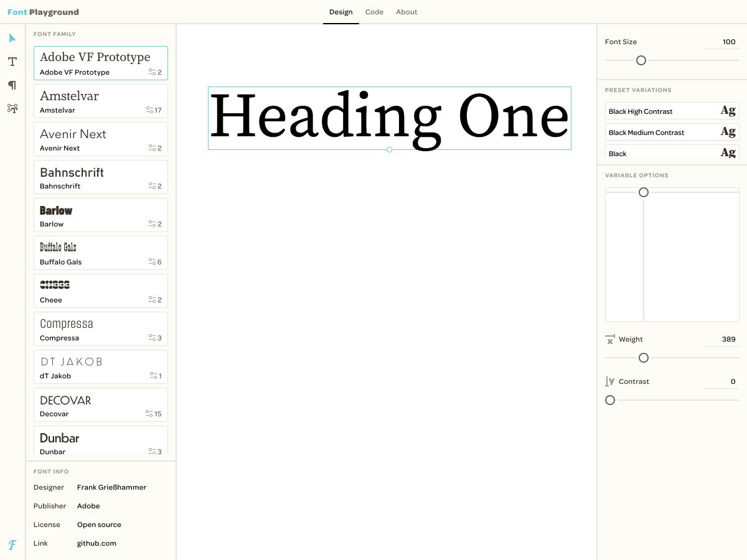Click the axes icon on Compressa card

coord(152,338)
